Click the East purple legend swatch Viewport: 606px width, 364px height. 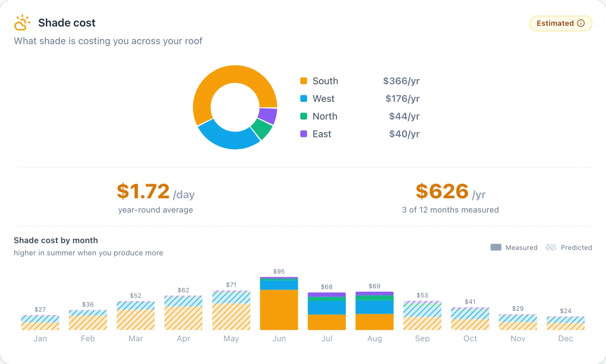[304, 134]
